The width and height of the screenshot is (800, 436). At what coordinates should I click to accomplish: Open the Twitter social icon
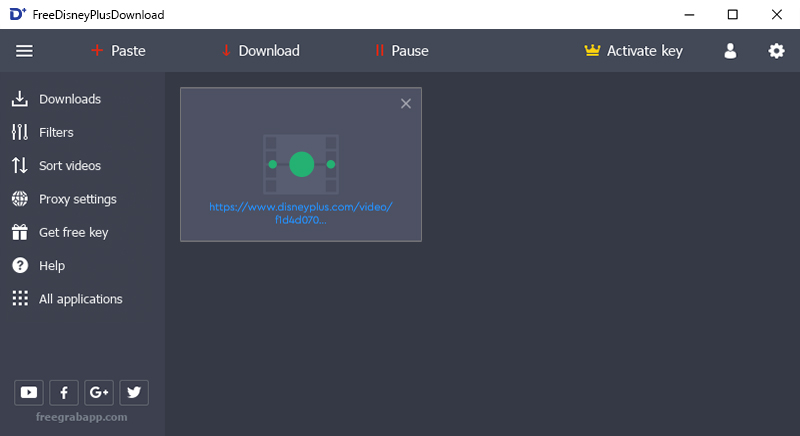pyautogui.click(x=134, y=392)
